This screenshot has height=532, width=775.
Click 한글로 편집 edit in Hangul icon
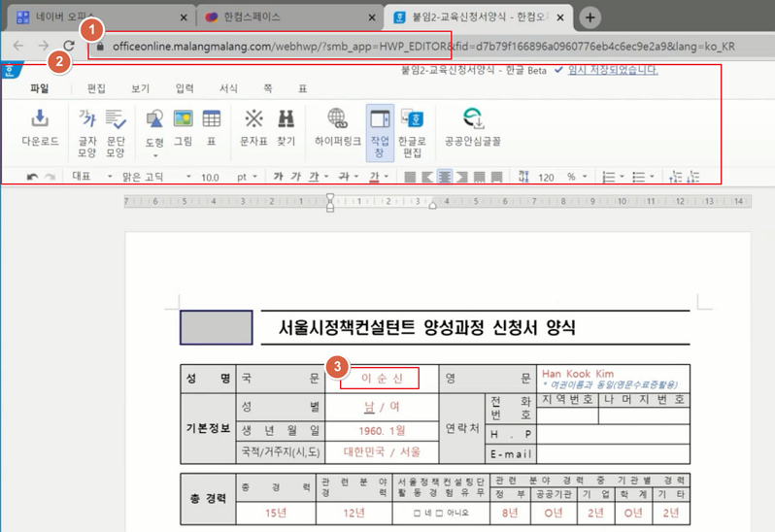(412, 119)
